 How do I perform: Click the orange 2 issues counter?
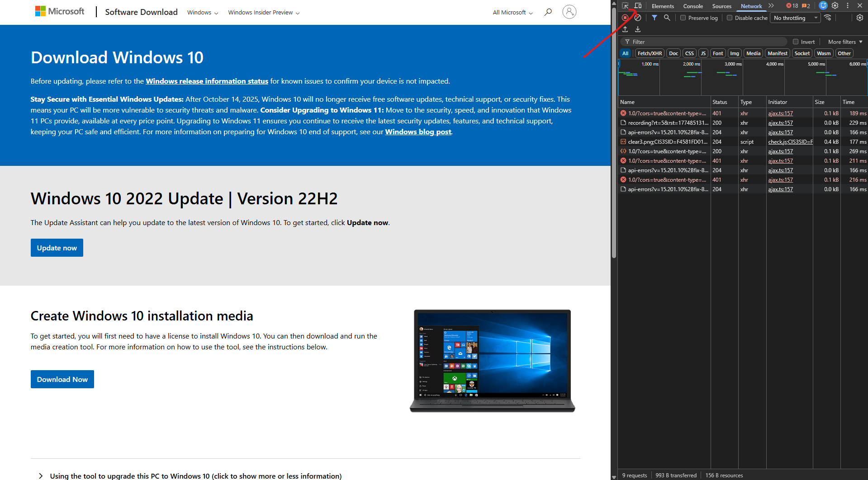click(x=806, y=6)
